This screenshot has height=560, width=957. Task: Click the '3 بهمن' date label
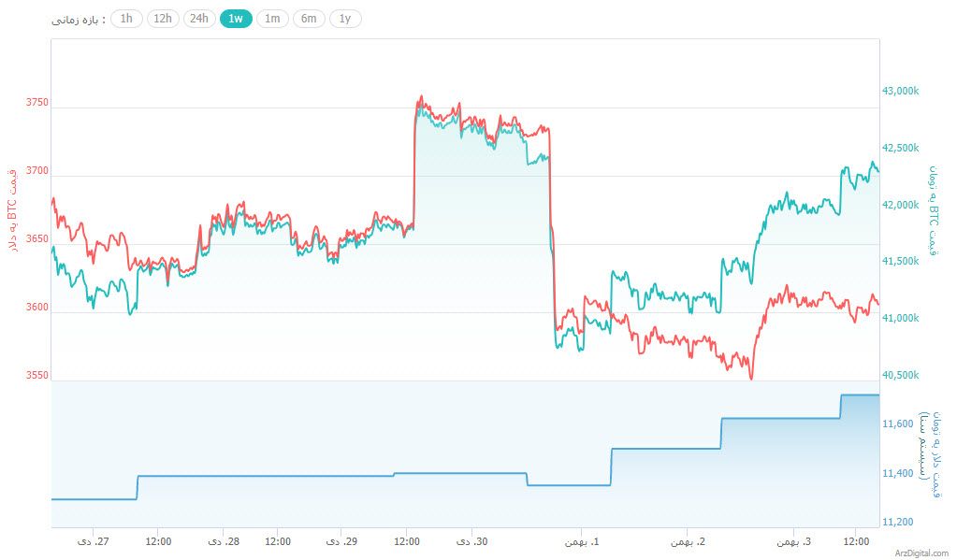(x=793, y=541)
